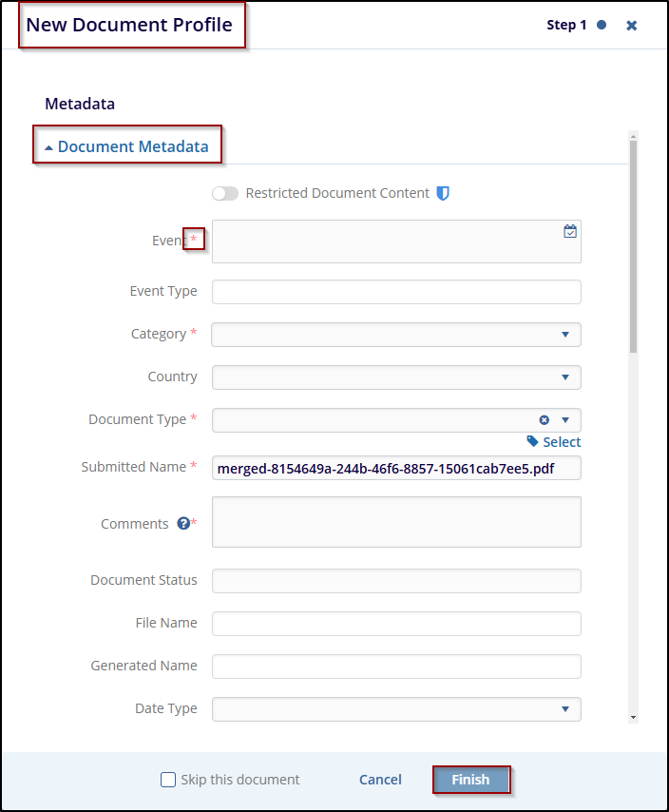Open the Date Type dropdown

[x=564, y=709]
